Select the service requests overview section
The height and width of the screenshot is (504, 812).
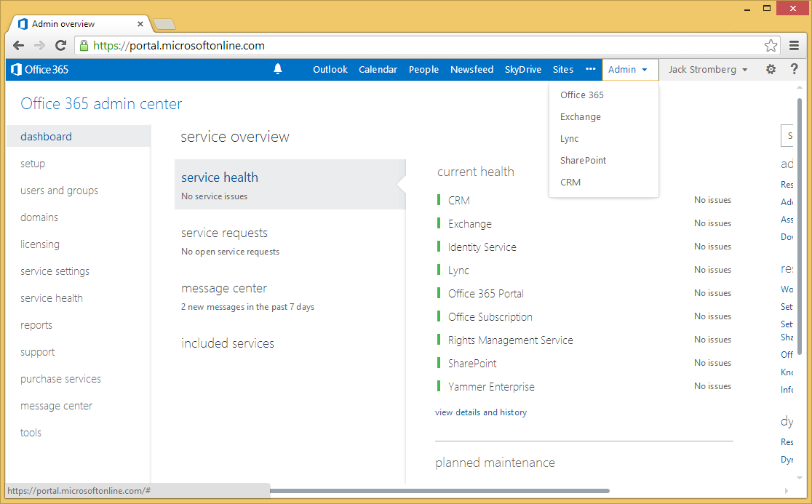(231, 241)
